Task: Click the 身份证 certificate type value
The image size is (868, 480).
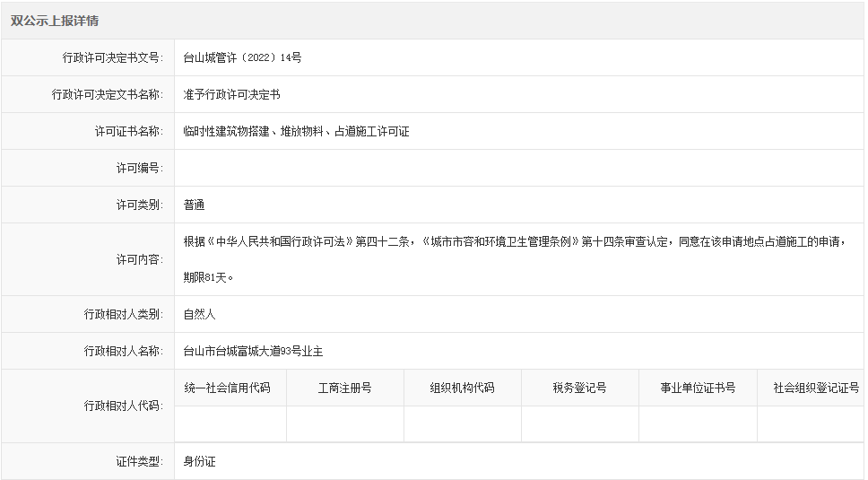Action: tap(199, 461)
